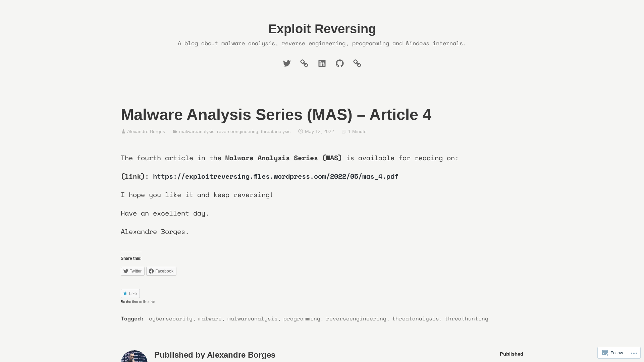Select threatanalysis tag expander

coord(415,318)
